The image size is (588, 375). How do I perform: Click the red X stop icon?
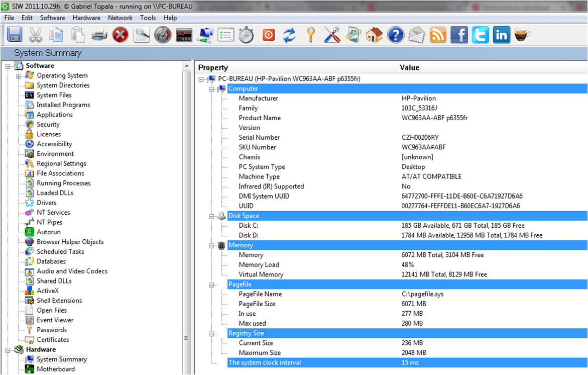pos(120,35)
